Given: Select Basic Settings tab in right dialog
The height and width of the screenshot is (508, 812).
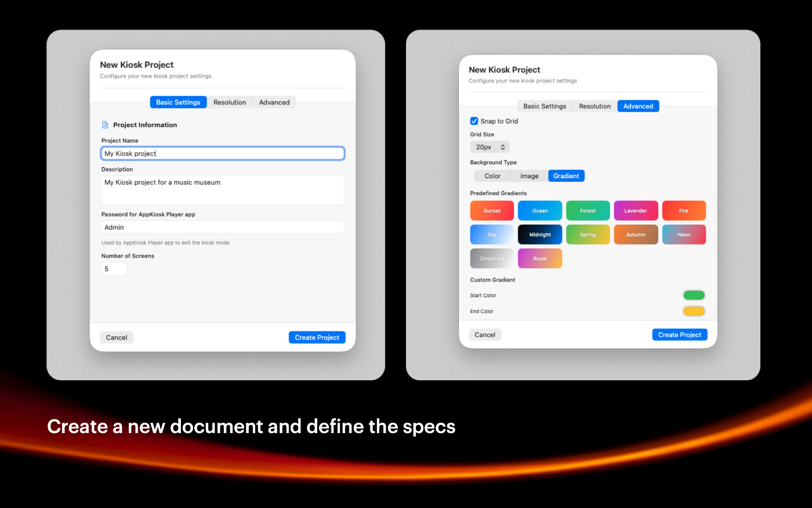Looking at the screenshot, I should coord(545,106).
